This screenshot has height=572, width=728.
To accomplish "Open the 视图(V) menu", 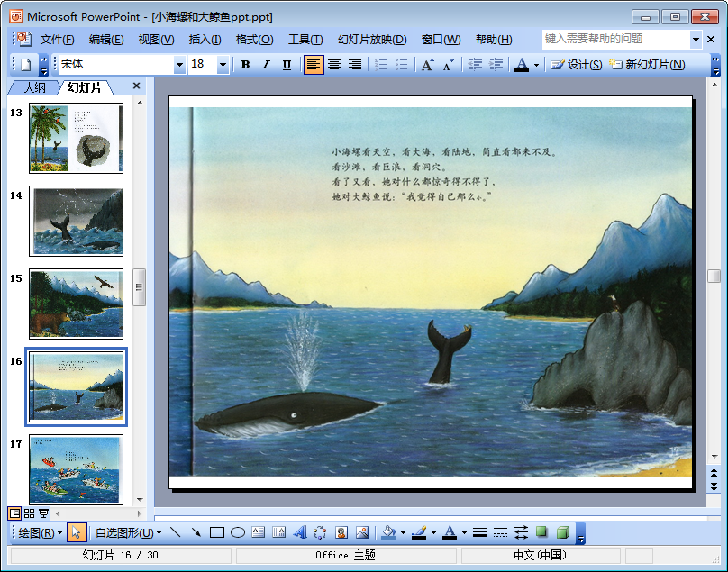I will (156, 40).
